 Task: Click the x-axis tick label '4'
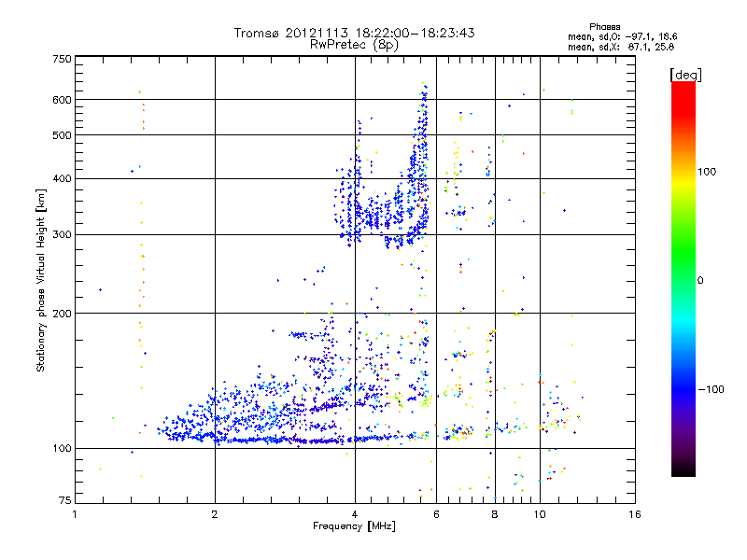tap(355, 514)
